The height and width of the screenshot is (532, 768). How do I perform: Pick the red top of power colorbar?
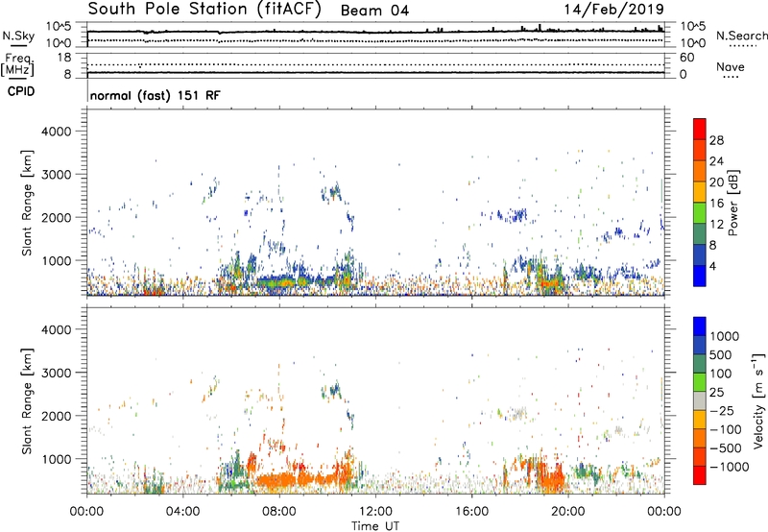(700, 129)
